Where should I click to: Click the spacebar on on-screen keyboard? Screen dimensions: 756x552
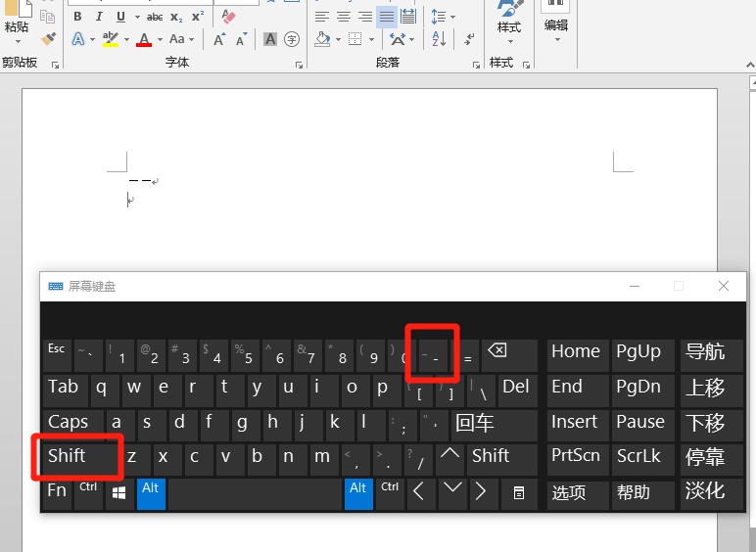[x=255, y=493]
